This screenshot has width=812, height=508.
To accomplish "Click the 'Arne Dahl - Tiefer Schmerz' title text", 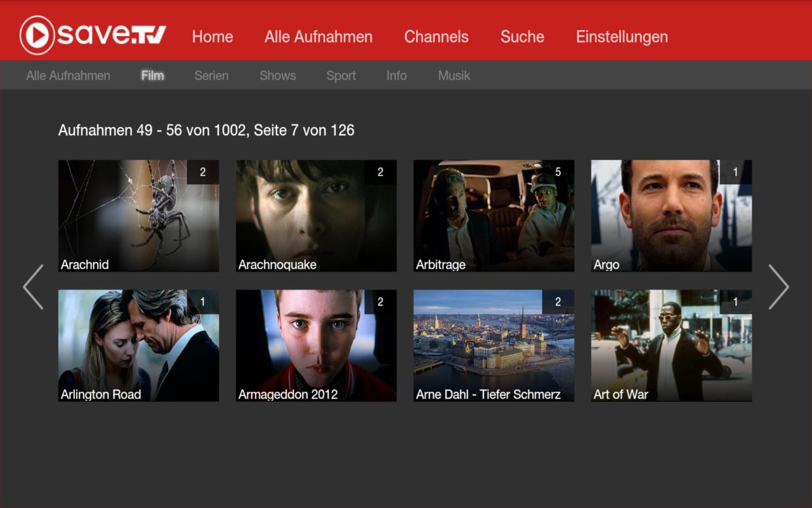I will 488,394.
